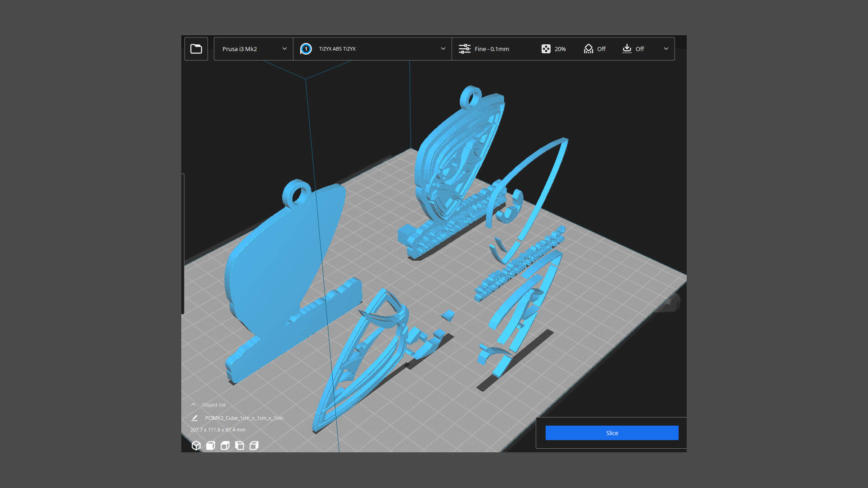
Task: Click the support icon next to Off
Action: click(x=588, y=49)
